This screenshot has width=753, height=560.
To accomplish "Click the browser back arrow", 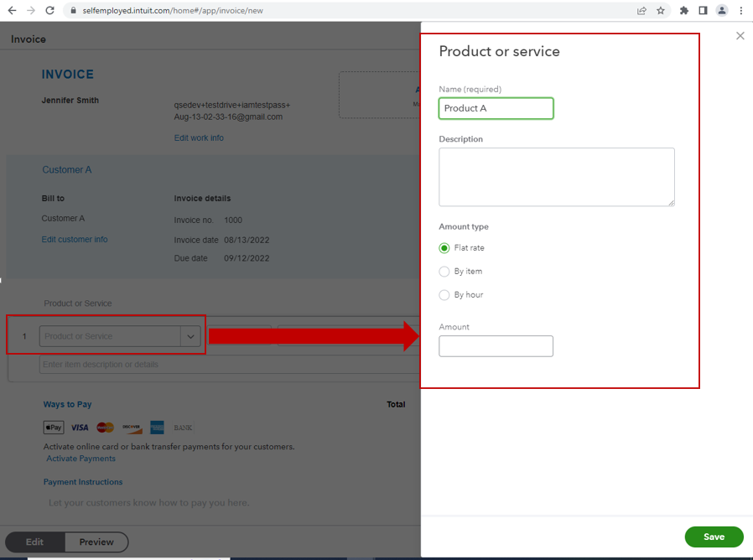I will (12, 11).
